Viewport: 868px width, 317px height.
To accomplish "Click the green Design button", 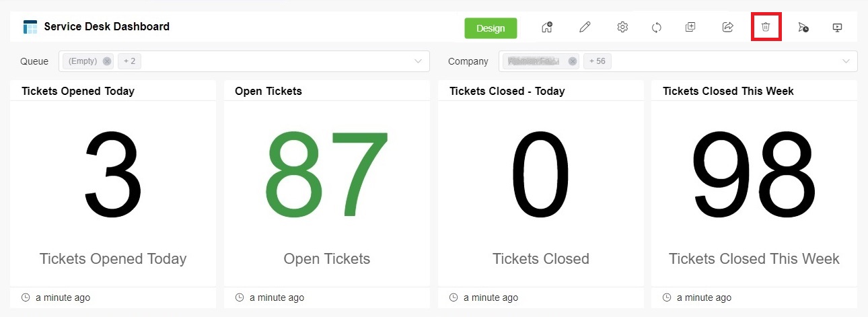I will 490,28.
